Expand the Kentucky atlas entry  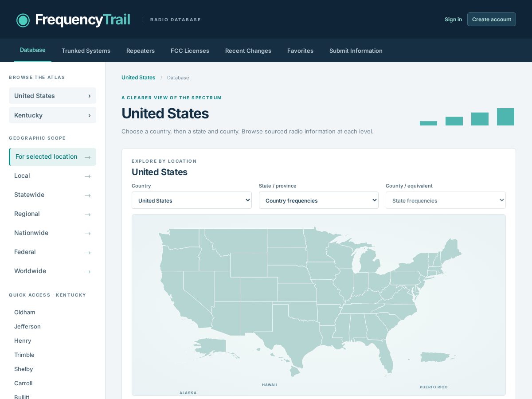click(x=52, y=115)
